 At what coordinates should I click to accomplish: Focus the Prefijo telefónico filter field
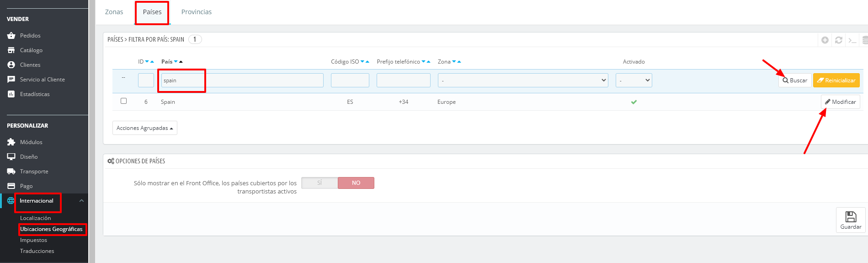click(404, 81)
